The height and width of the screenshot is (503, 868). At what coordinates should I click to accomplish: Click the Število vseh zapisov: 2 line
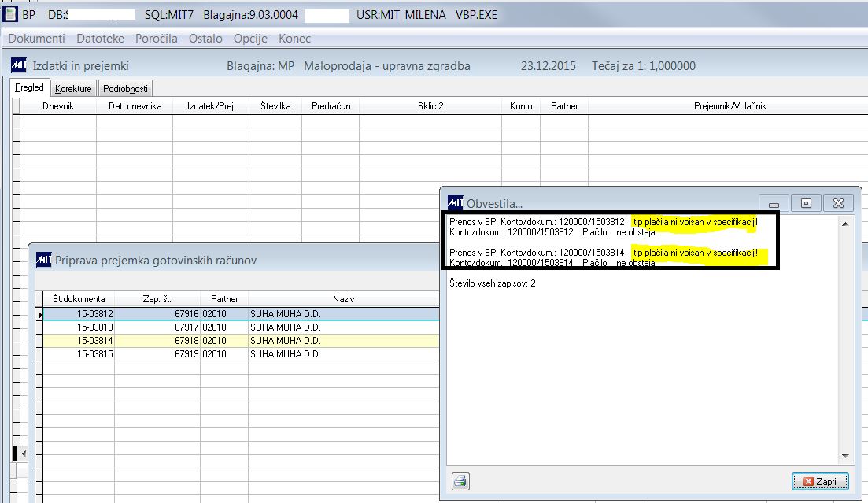[x=492, y=283]
